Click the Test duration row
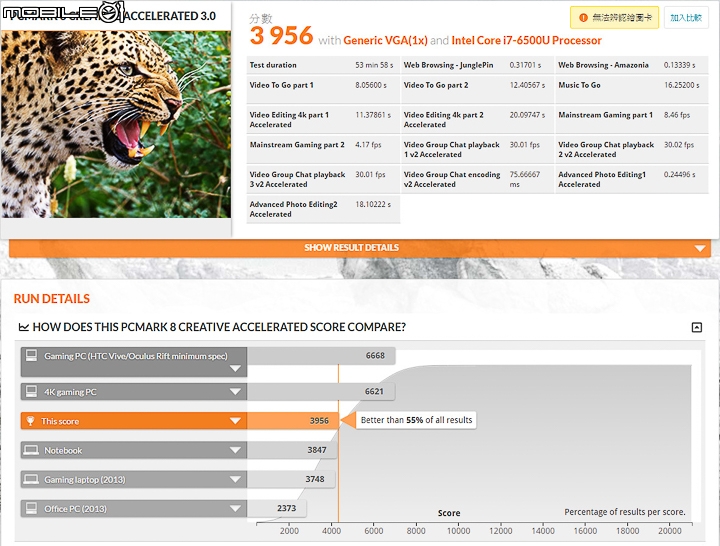 [x=323, y=65]
